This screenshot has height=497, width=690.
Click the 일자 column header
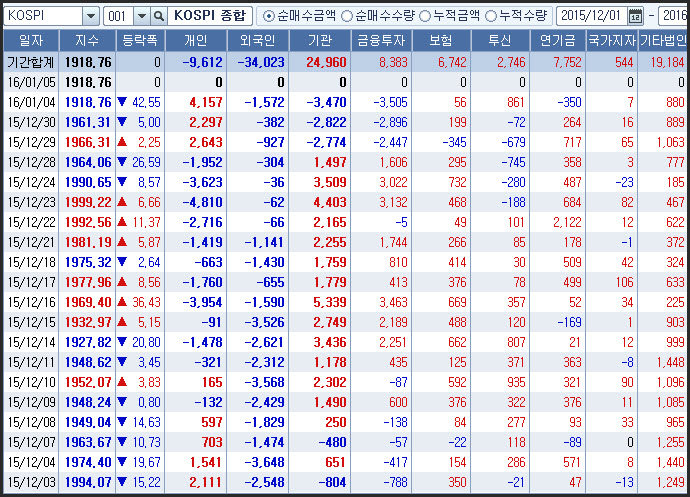point(31,40)
